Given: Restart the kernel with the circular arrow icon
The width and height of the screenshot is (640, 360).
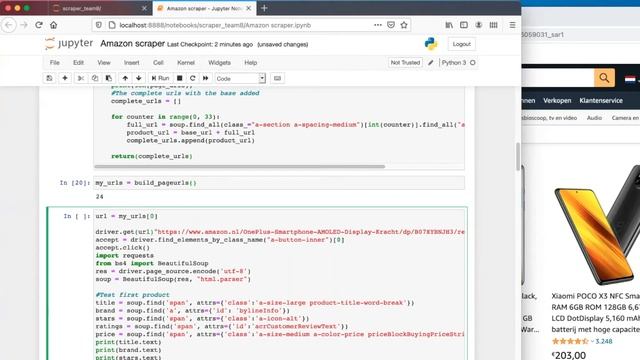Looking at the screenshot, I should point(193,78).
